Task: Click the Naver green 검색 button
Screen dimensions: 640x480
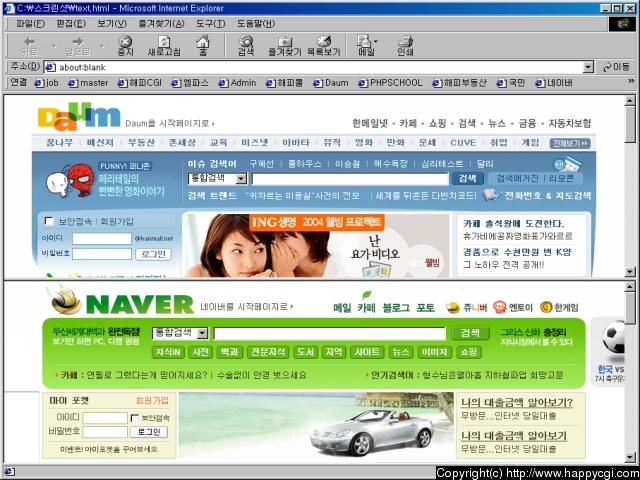Action: coord(470,333)
